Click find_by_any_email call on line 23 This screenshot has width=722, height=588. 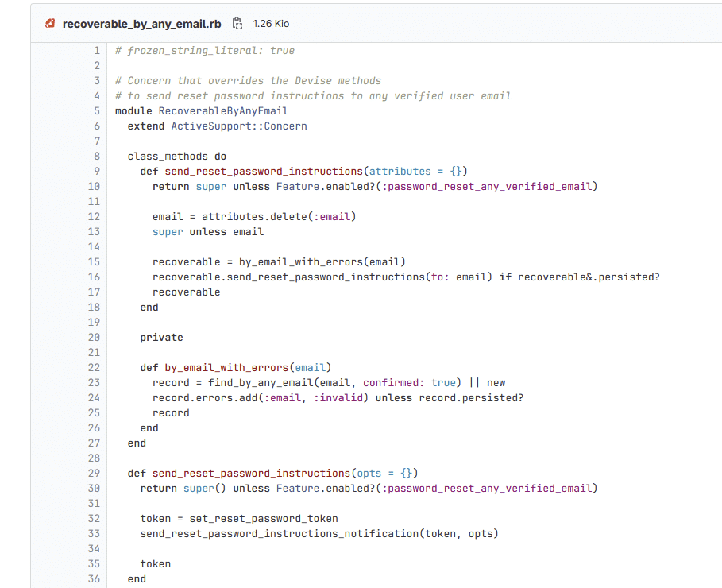click(x=261, y=382)
